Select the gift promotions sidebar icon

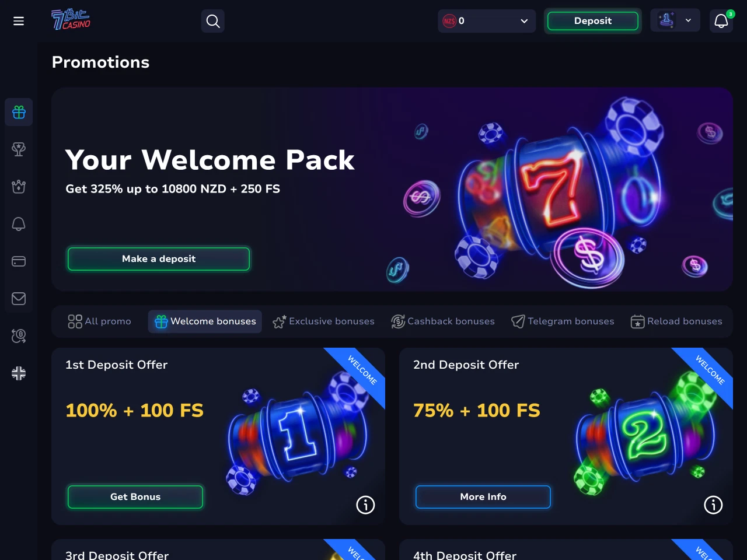point(19,112)
